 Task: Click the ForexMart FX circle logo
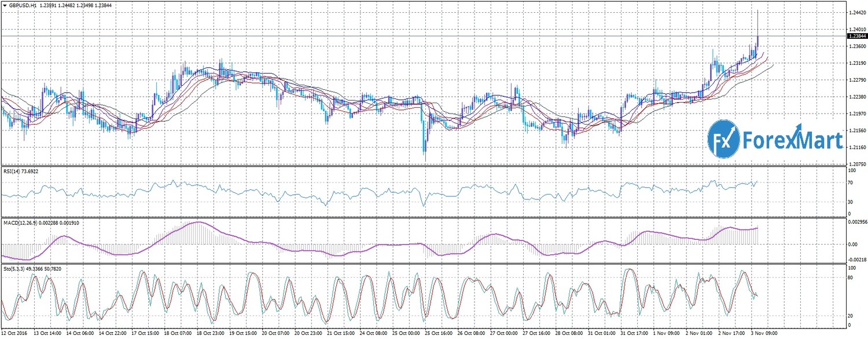723,139
